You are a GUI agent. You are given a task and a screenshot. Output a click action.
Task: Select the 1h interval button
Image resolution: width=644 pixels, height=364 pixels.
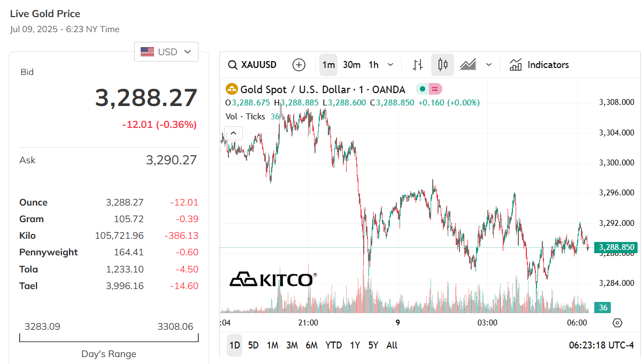pos(373,65)
